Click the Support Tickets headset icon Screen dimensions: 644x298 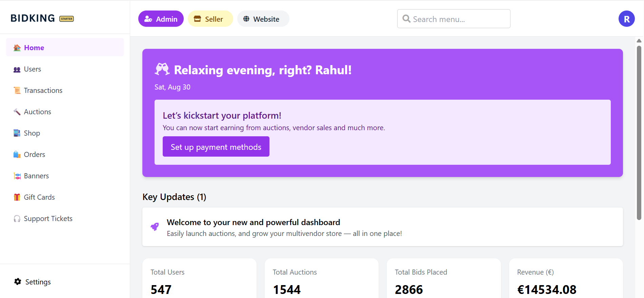pyautogui.click(x=17, y=219)
